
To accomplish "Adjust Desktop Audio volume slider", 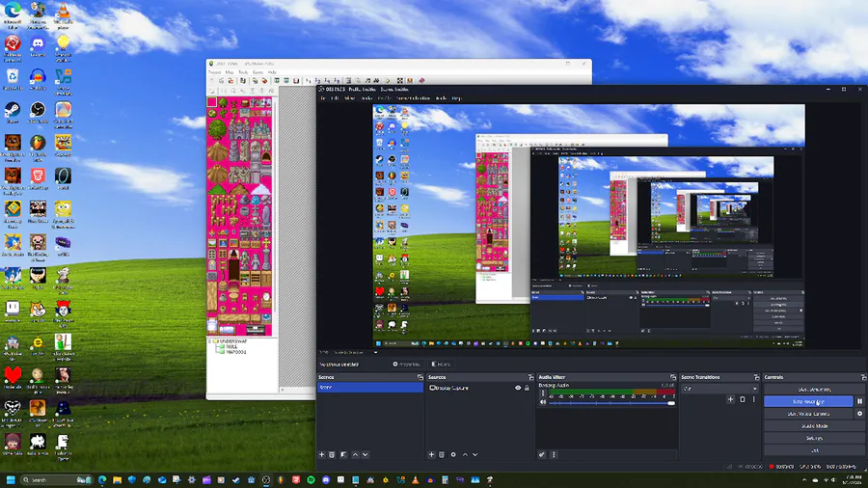I will click(x=611, y=403).
